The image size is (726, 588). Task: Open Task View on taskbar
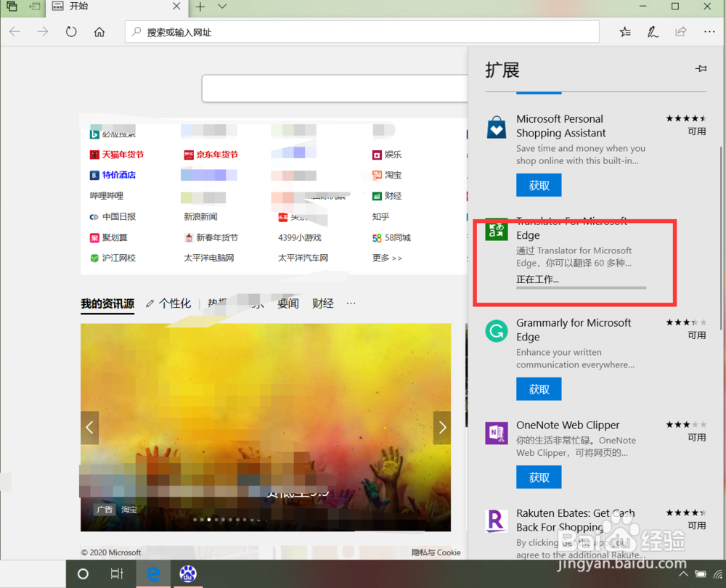(x=117, y=574)
